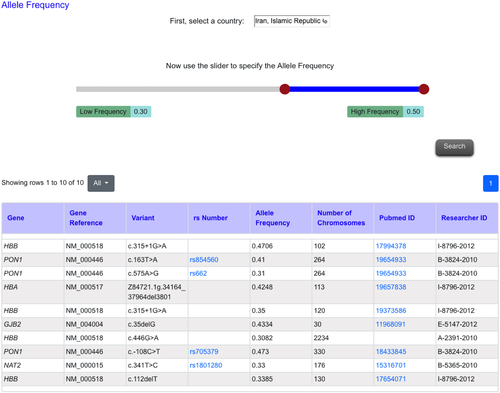Open Pubmed ID 17994378 link
The width and height of the screenshot is (500, 393).
click(x=391, y=246)
